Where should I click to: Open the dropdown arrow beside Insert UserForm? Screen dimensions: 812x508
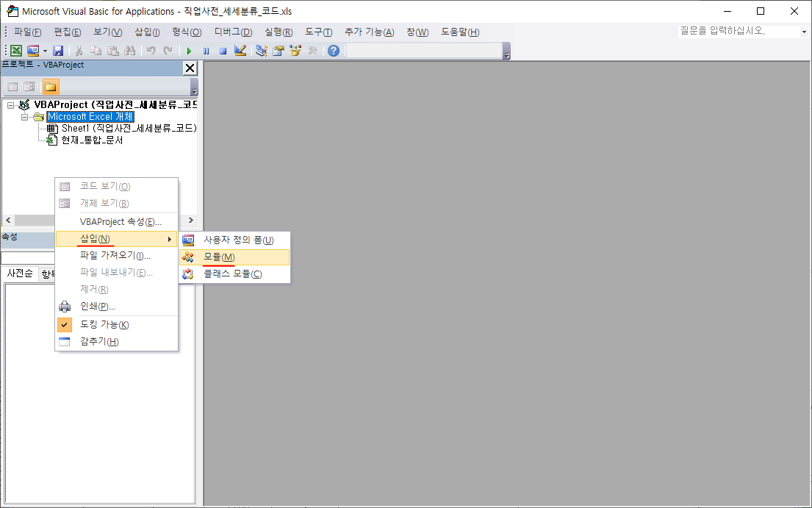45,51
